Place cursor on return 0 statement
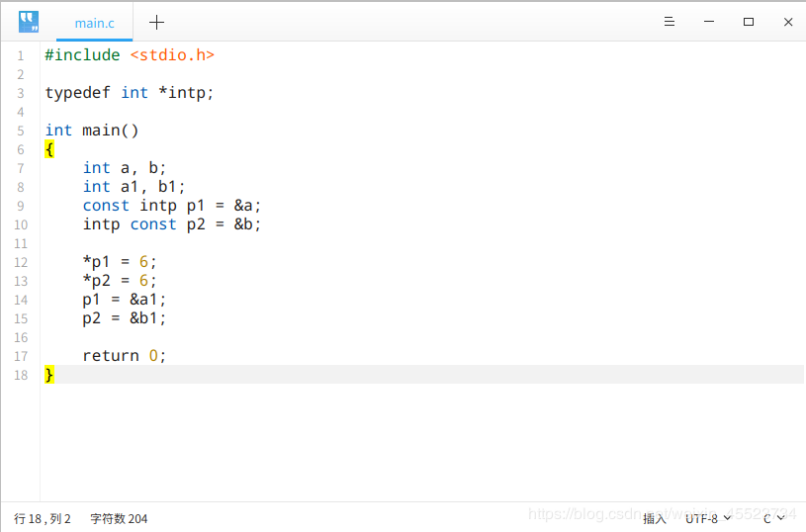 tap(125, 356)
